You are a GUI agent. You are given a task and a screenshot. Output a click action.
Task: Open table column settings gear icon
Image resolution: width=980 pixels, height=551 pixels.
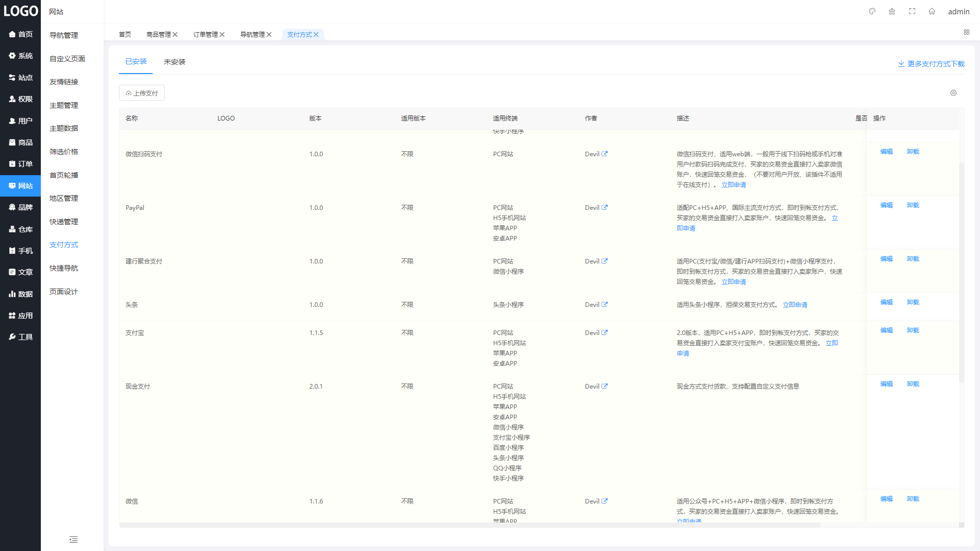[953, 93]
